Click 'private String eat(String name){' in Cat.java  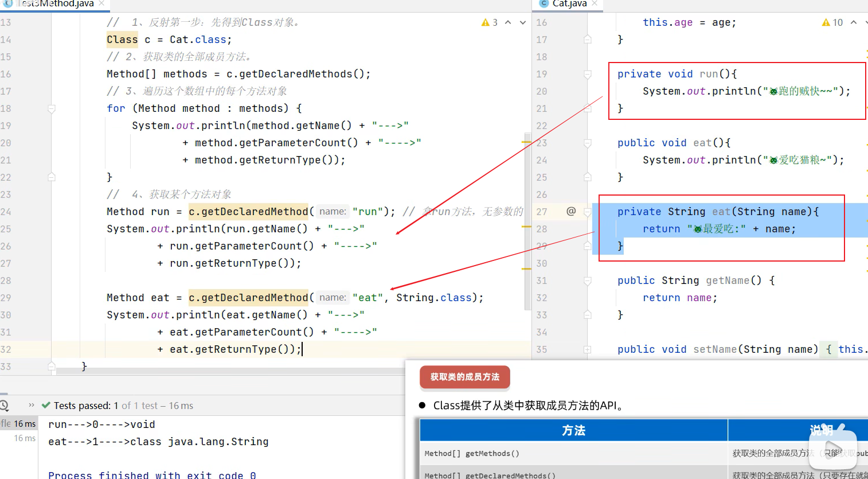pyautogui.click(x=718, y=212)
